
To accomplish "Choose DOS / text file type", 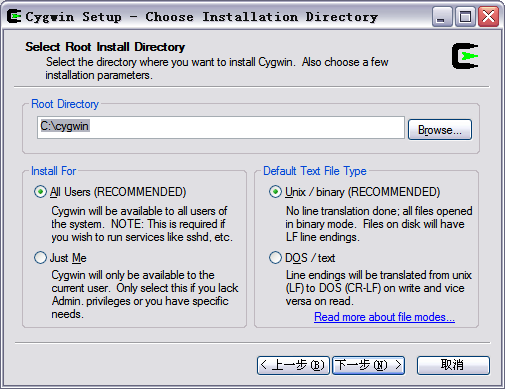I will click(275, 258).
